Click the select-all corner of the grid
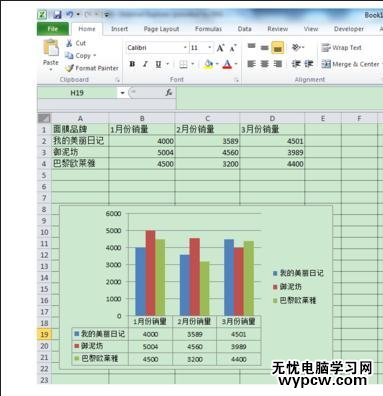The image size is (383, 396). 44,118
